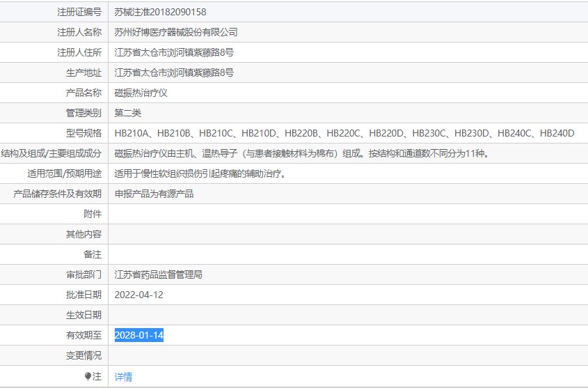Click the 备注 field label
Image resolution: width=588 pixels, height=388 pixels.
[93, 254]
